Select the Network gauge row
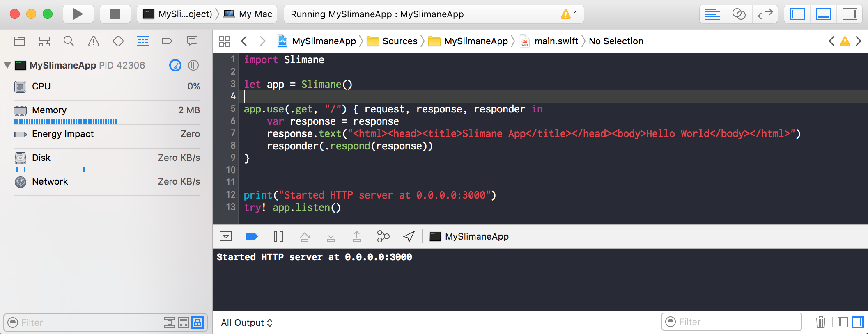 107,182
